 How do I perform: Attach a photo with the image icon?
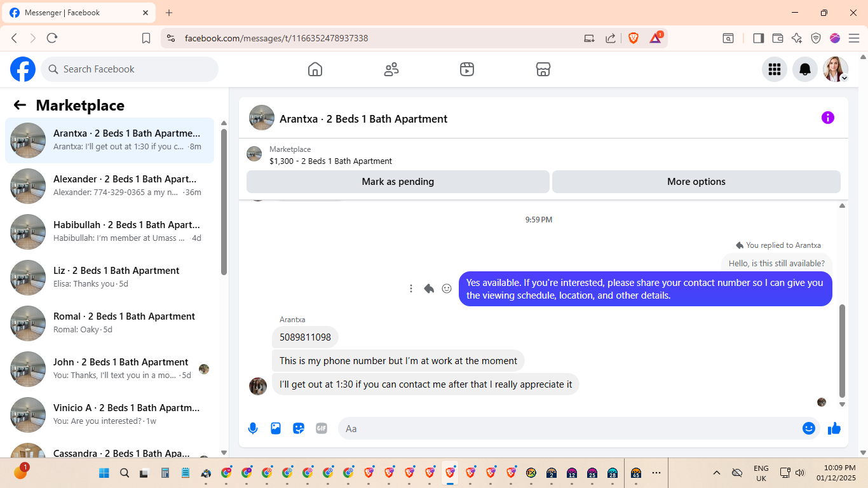pyautogui.click(x=276, y=428)
